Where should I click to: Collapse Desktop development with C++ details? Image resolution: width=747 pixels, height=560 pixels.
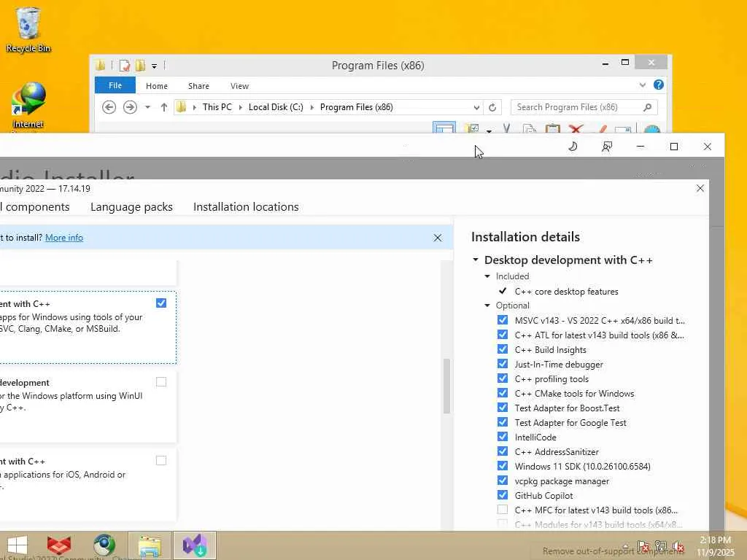[x=476, y=260]
